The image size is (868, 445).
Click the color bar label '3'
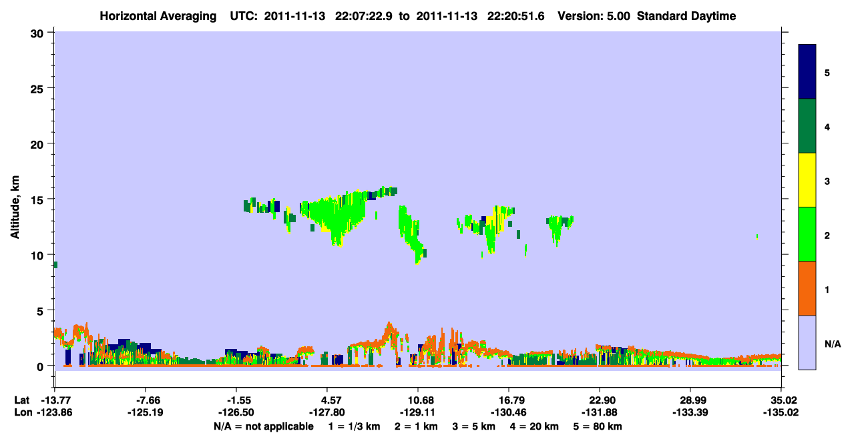[827, 181]
